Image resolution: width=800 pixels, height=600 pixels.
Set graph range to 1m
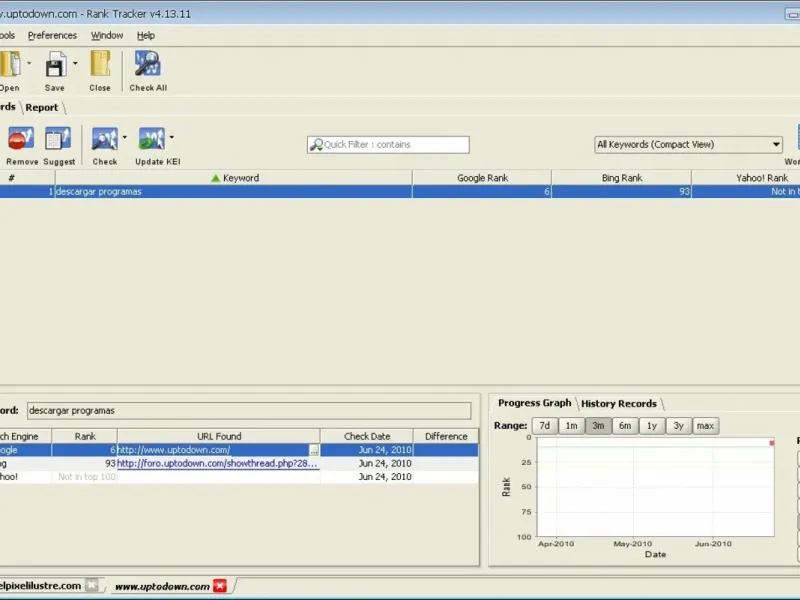[571, 426]
